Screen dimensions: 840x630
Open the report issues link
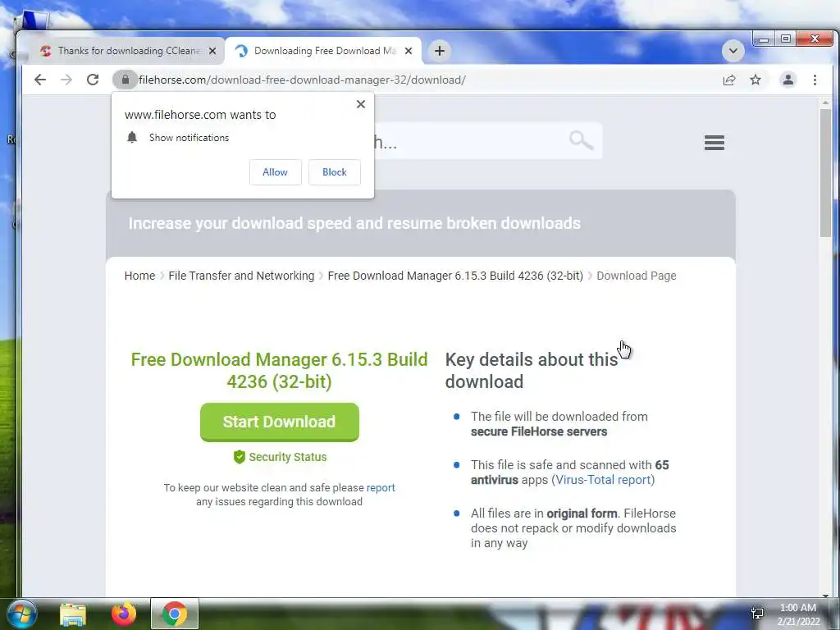[x=381, y=488]
